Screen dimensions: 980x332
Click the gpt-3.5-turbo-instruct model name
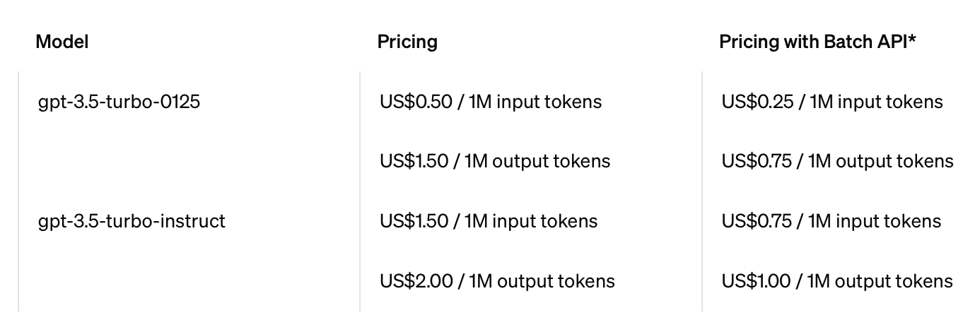tap(132, 221)
